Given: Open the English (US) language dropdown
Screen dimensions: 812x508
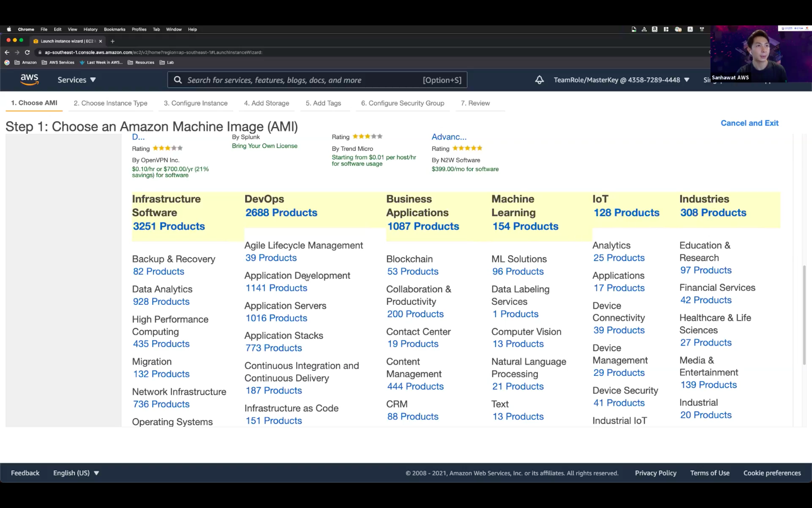Looking at the screenshot, I should click(76, 473).
